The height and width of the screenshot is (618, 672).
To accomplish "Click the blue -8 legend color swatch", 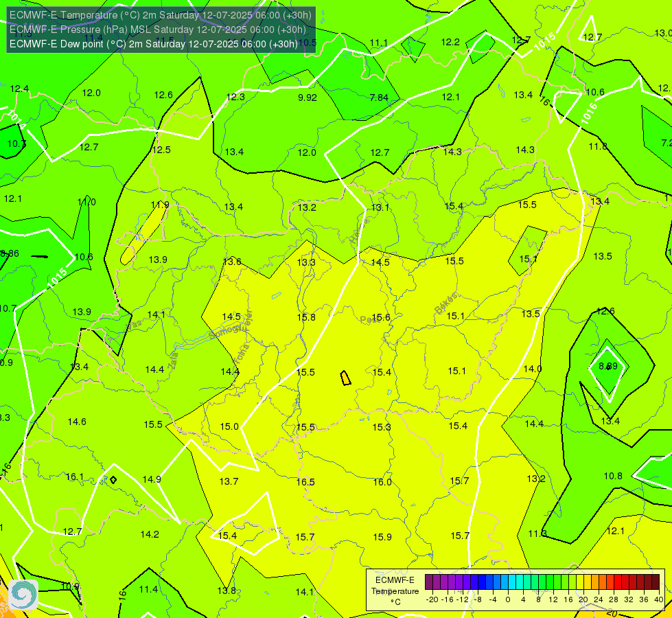I will point(481,582).
